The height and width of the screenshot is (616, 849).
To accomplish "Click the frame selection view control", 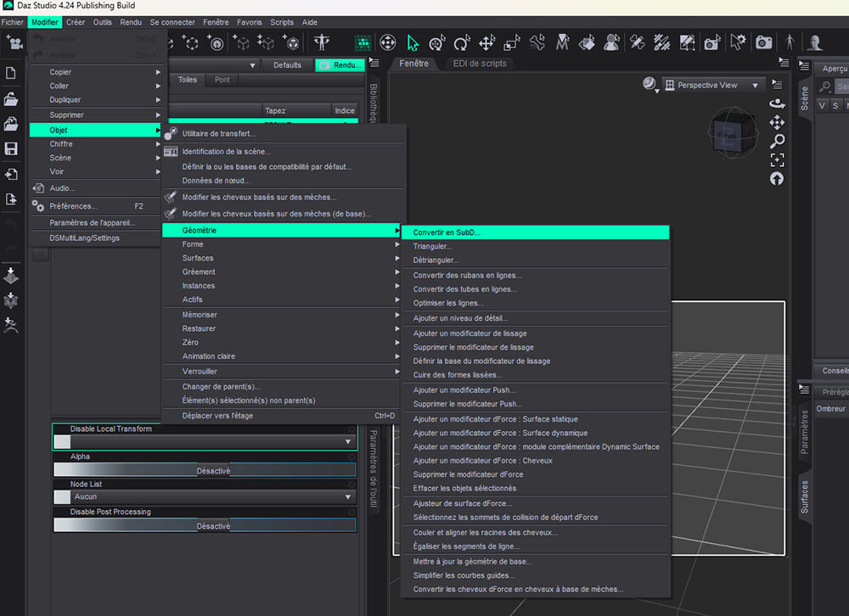I will (x=777, y=160).
